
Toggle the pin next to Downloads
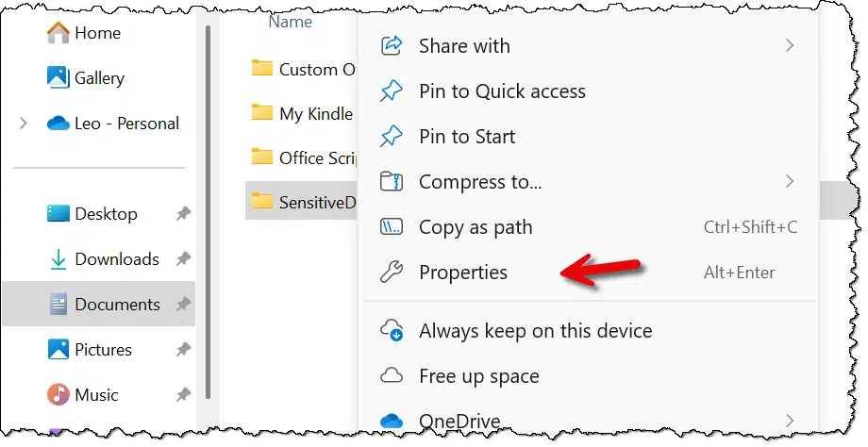tap(183, 259)
